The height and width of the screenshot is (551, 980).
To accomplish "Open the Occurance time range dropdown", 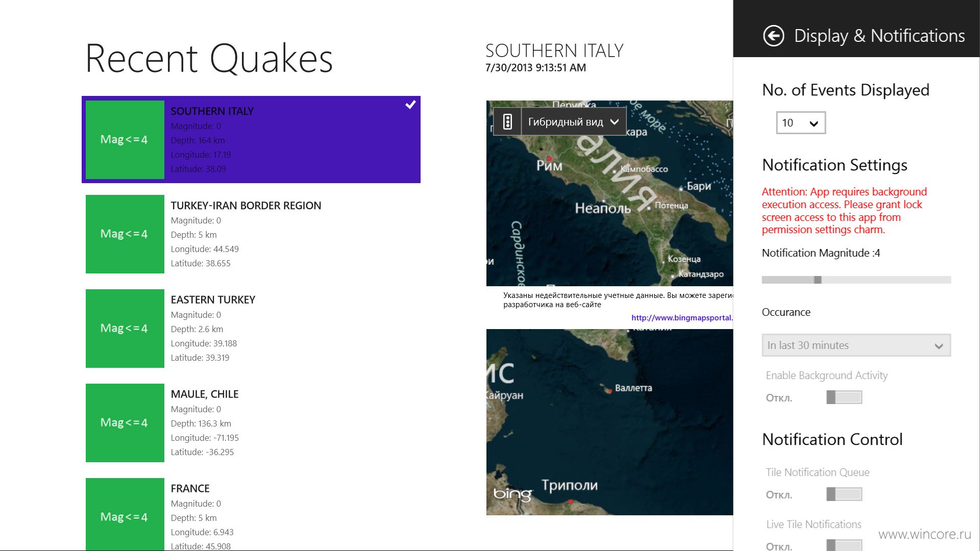I will (856, 345).
